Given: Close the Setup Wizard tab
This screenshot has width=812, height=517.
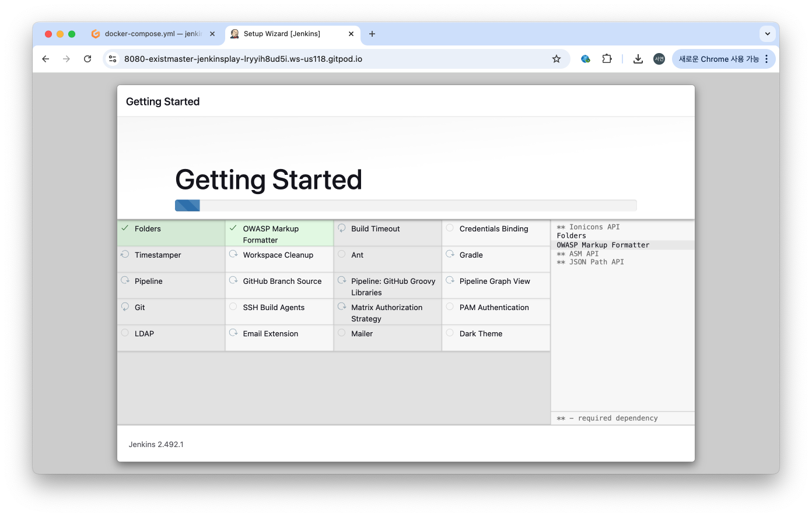Looking at the screenshot, I should (351, 34).
